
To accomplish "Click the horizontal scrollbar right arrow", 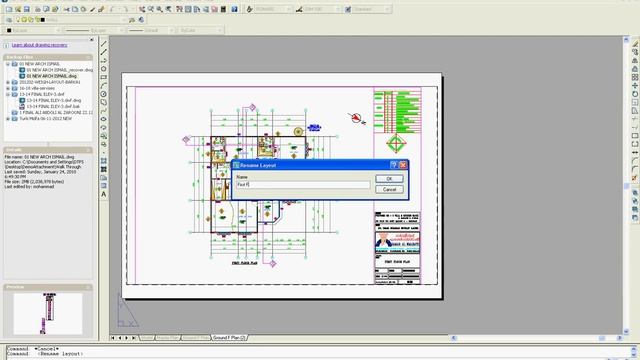I will tap(619, 338).
